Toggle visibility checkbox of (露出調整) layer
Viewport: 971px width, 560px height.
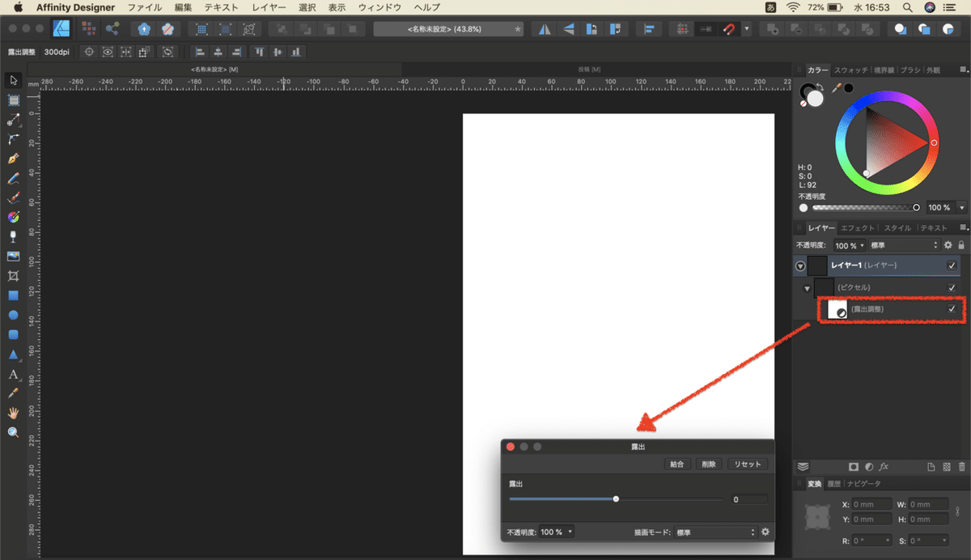coord(952,309)
